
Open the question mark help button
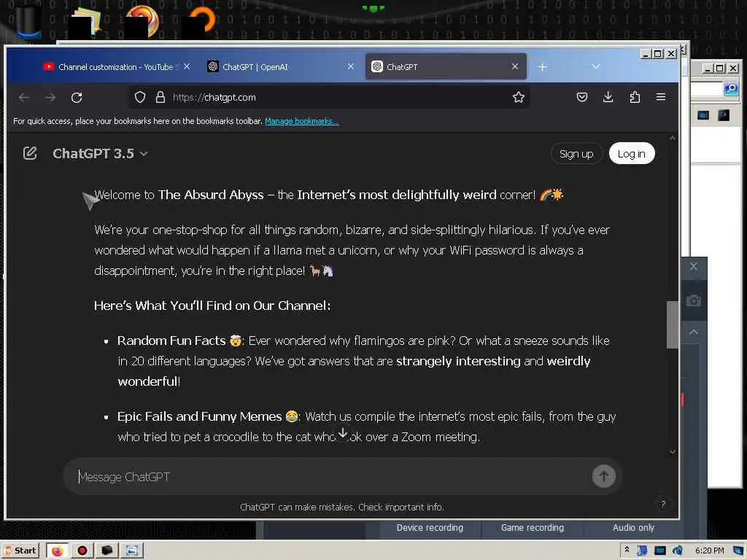tap(662, 504)
